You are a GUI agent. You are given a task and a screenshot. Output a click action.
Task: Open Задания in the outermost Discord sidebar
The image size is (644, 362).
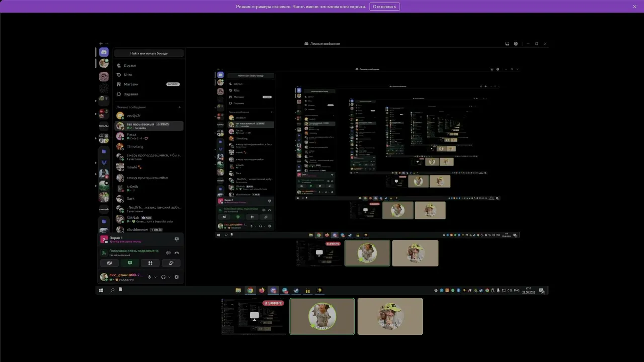coord(149,94)
